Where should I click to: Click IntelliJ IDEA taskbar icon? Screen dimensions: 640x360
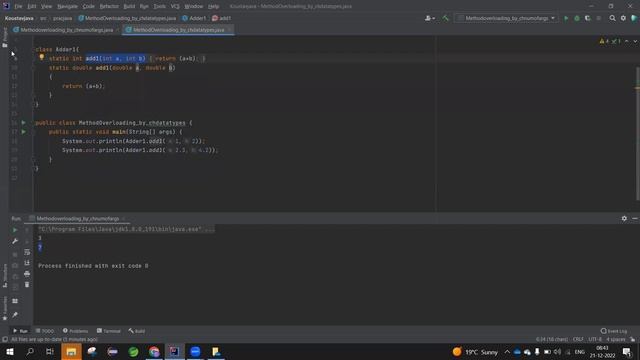[x=174, y=352]
